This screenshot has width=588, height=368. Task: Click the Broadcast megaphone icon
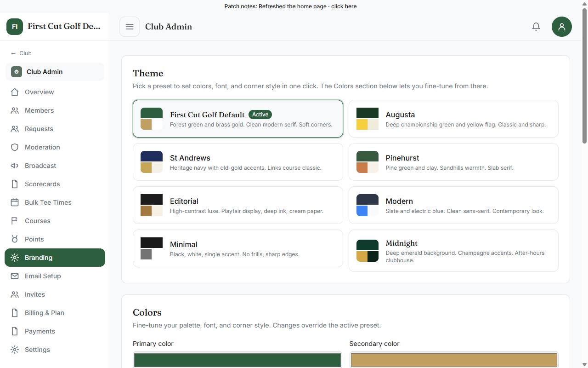(15, 166)
